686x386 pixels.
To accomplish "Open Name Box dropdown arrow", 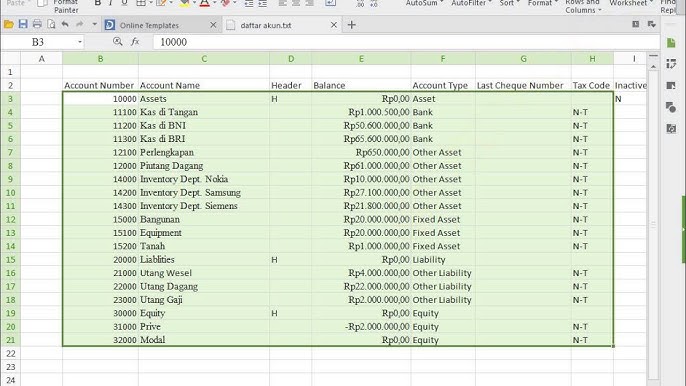I will click(80, 42).
